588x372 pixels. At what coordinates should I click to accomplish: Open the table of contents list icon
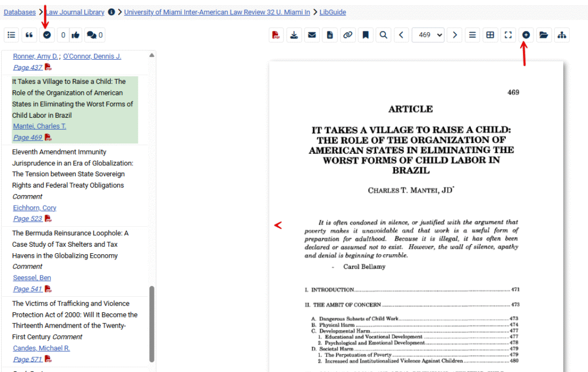[11, 35]
